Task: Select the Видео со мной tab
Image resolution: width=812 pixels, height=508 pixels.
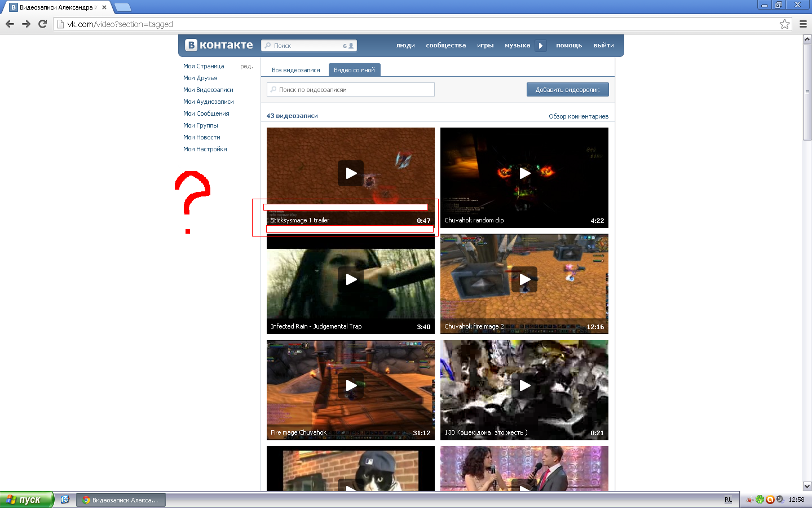Action: (354, 70)
